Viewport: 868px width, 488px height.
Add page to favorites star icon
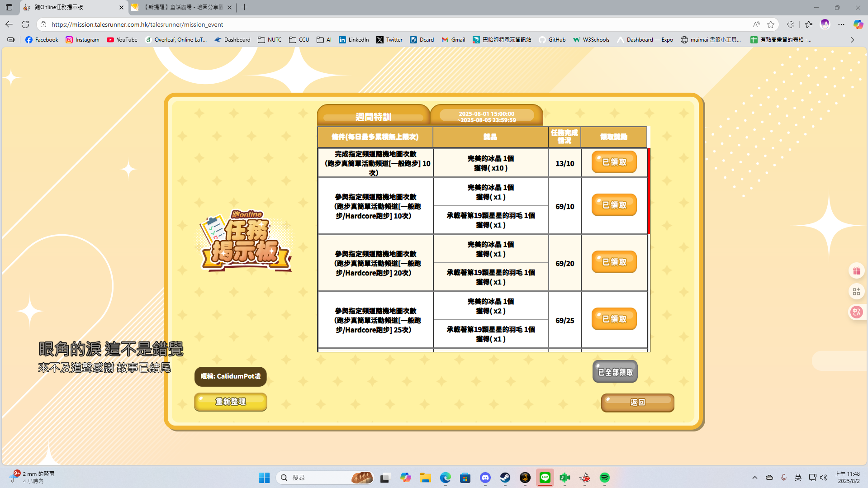tap(771, 24)
